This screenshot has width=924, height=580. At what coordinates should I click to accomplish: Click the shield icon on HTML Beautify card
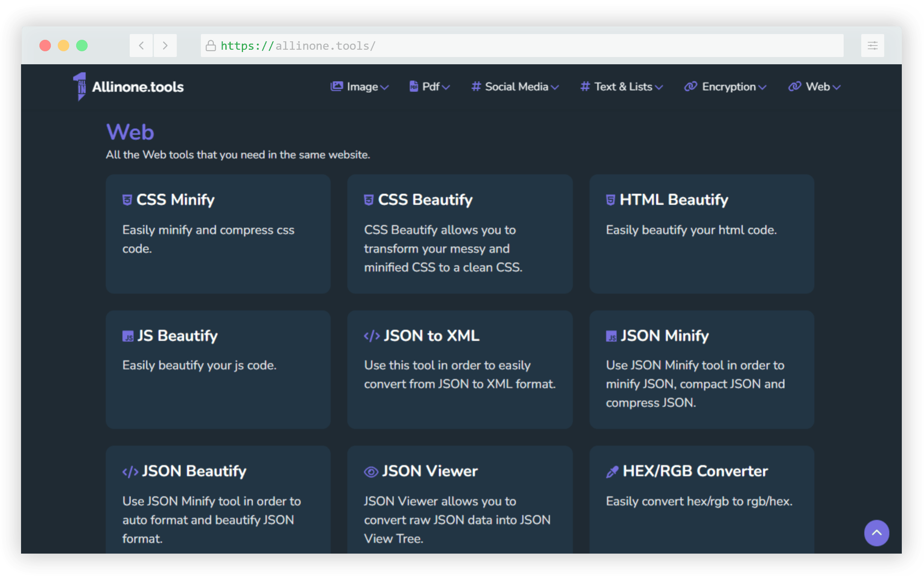tap(611, 199)
